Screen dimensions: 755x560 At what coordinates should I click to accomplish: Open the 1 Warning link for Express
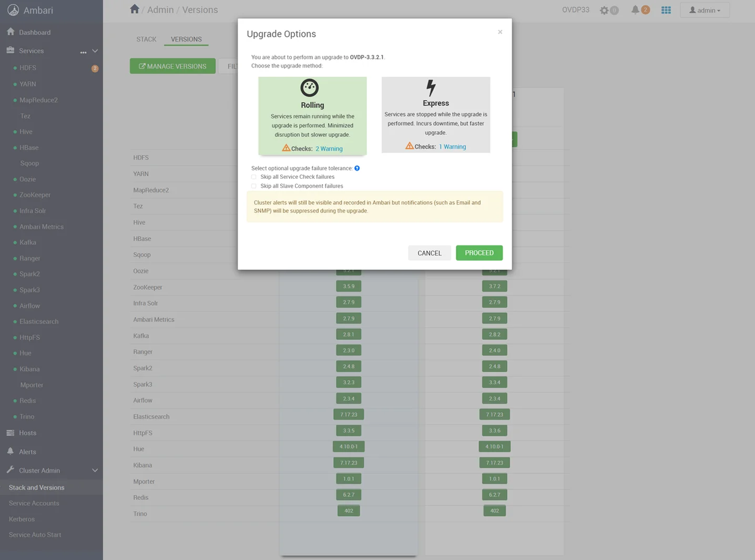[452, 147]
